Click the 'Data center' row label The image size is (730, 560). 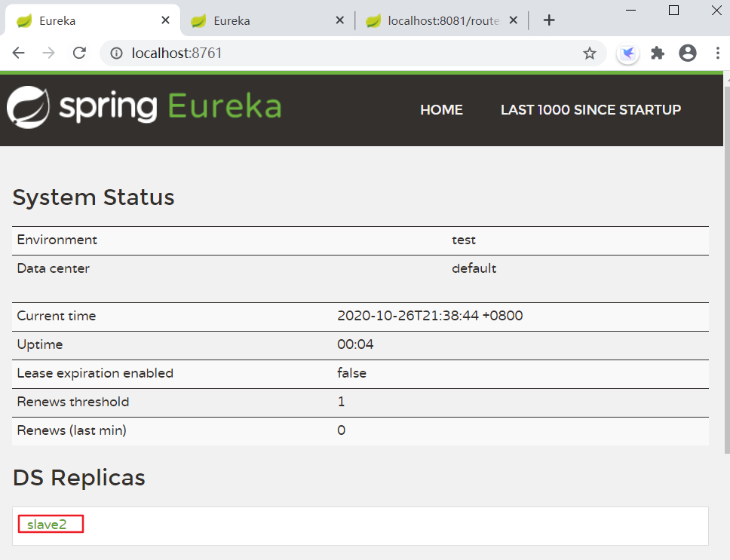53,268
